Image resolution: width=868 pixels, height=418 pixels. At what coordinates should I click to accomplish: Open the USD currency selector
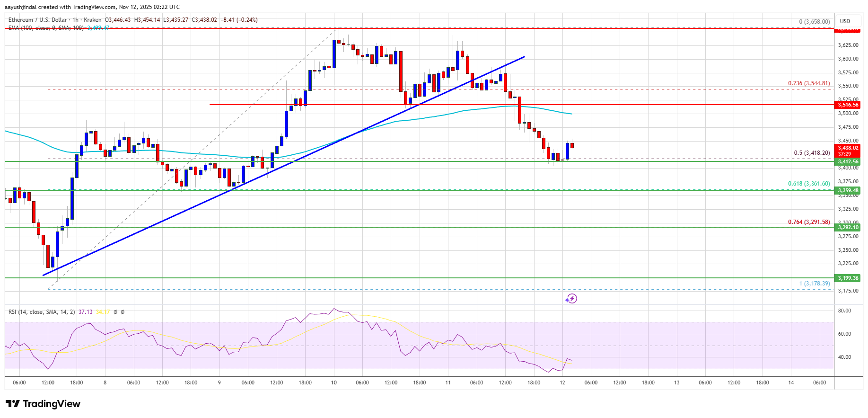(x=845, y=21)
